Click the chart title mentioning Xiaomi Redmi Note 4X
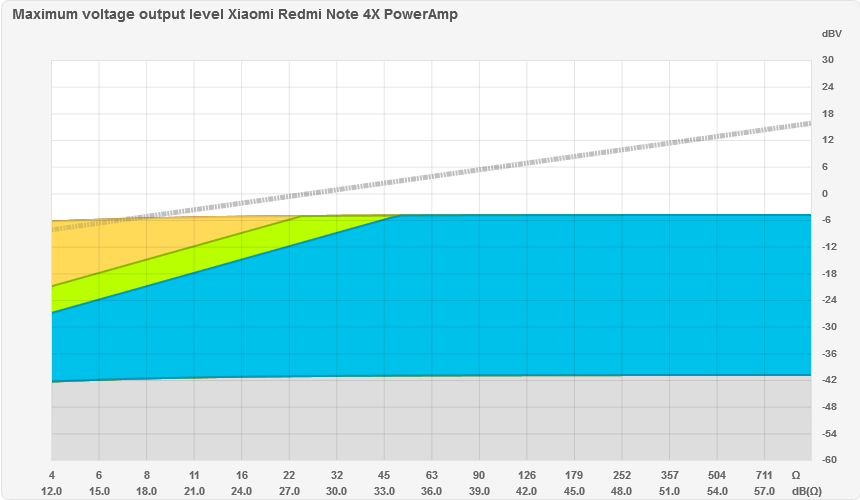The width and height of the screenshot is (860, 500). coord(235,14)
